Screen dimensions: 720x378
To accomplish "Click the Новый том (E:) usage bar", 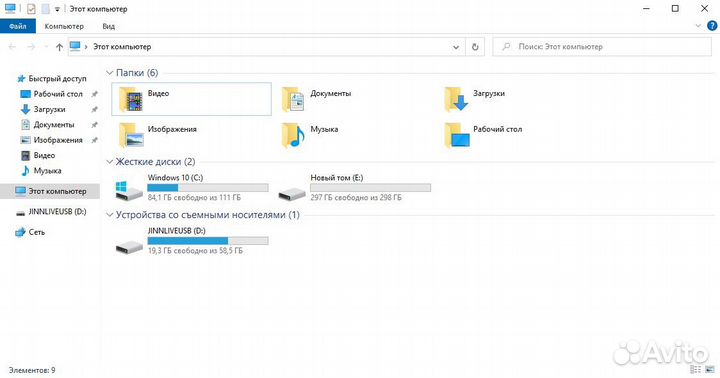I will 371,188.
